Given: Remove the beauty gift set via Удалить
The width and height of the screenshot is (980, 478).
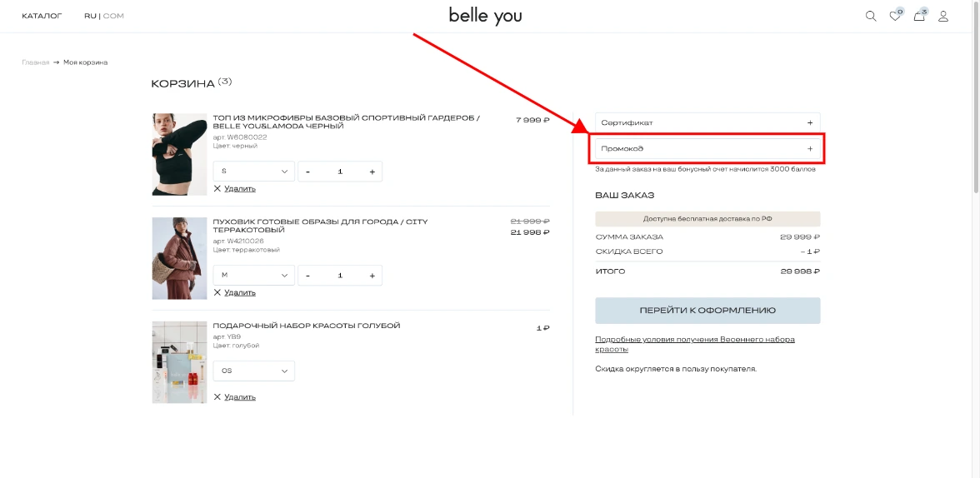Looking at the screenshot, I should 234,396.
